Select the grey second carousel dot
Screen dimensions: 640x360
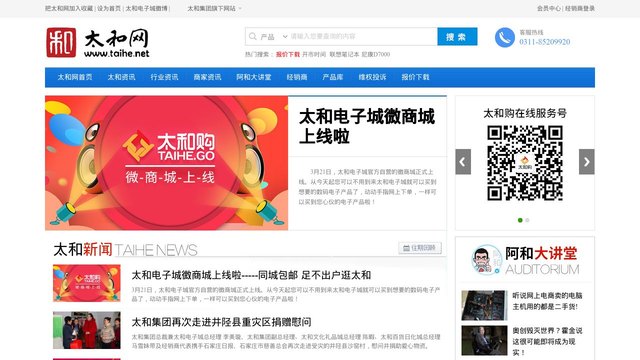527,220
